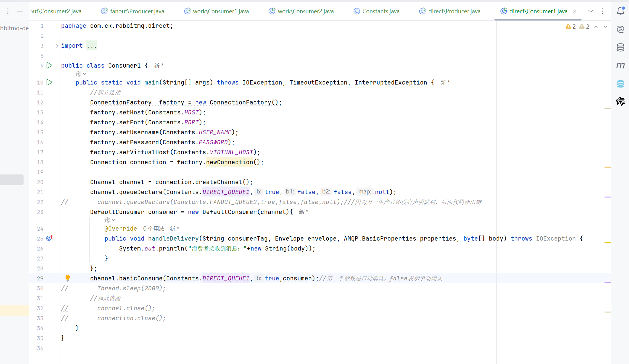Open the Database tool window

620,47
